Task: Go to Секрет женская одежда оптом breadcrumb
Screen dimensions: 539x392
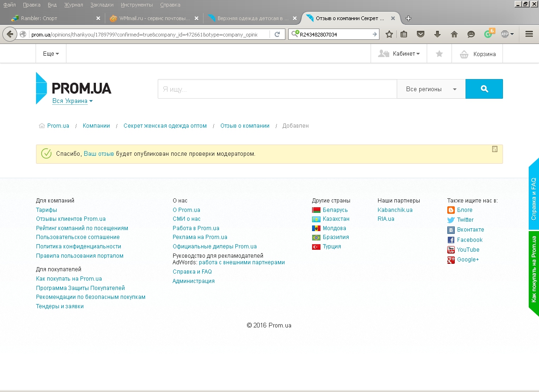Action: (x=165, y=126)
